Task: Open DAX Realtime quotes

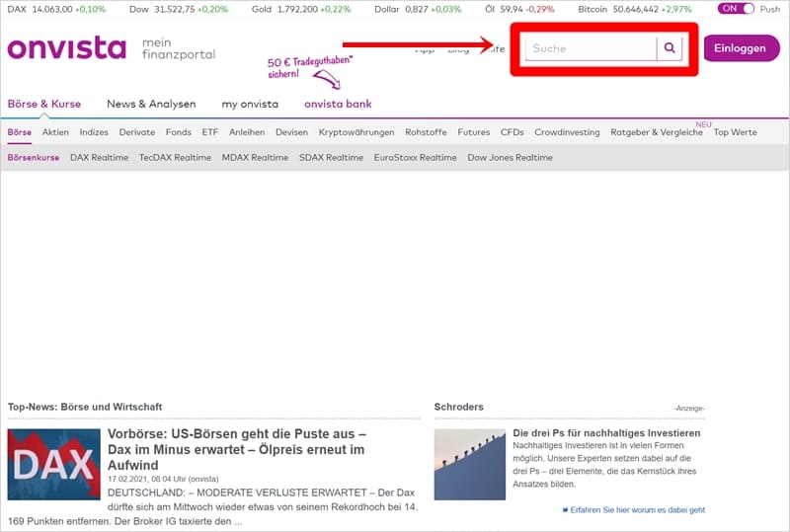Action: 100,157
